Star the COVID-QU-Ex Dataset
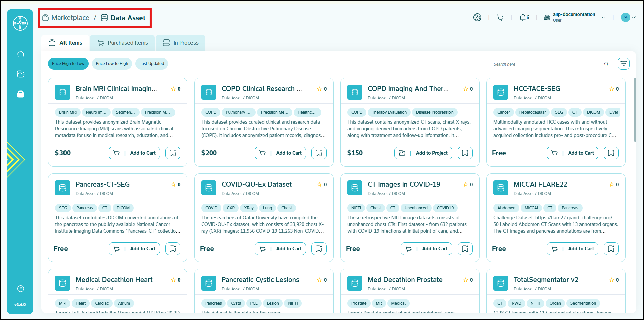This screenshot has height=320, width=644. pos(319,184)
